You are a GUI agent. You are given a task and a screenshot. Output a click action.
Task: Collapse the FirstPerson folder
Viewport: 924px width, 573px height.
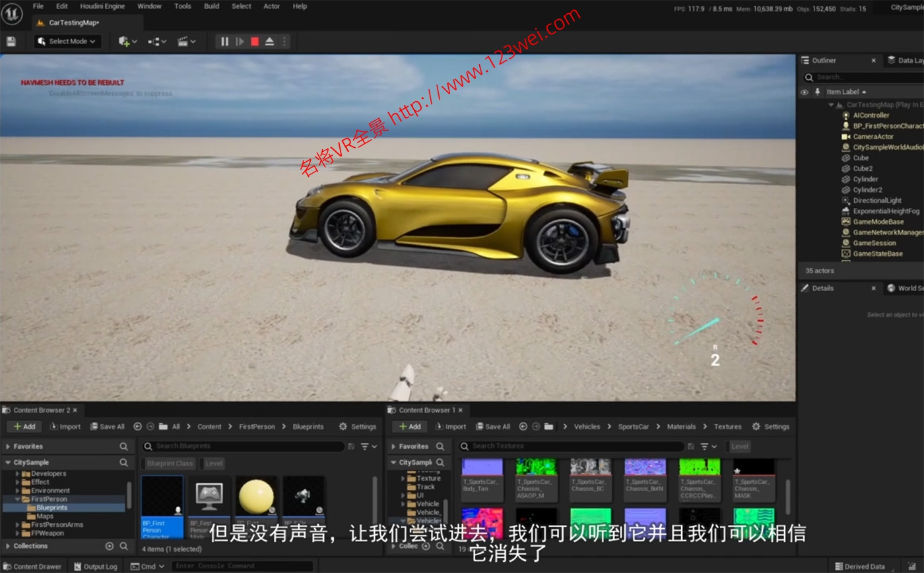pos(18,500)
